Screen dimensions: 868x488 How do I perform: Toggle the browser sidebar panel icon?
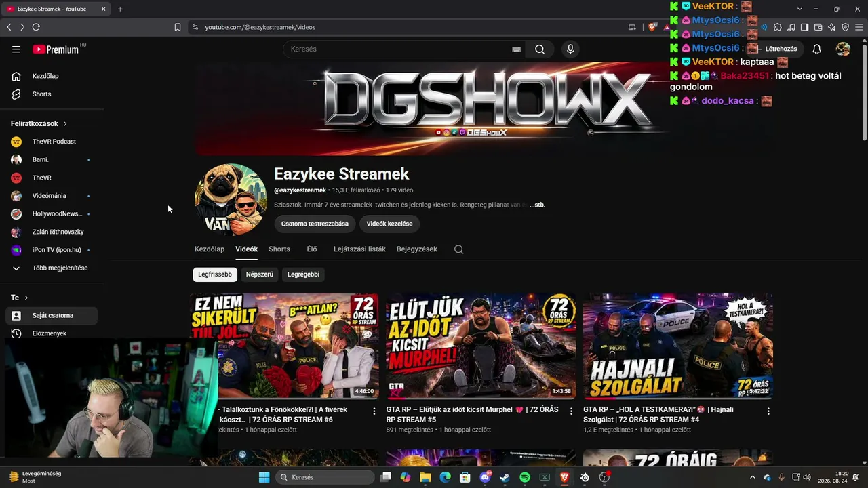(804, 27)
